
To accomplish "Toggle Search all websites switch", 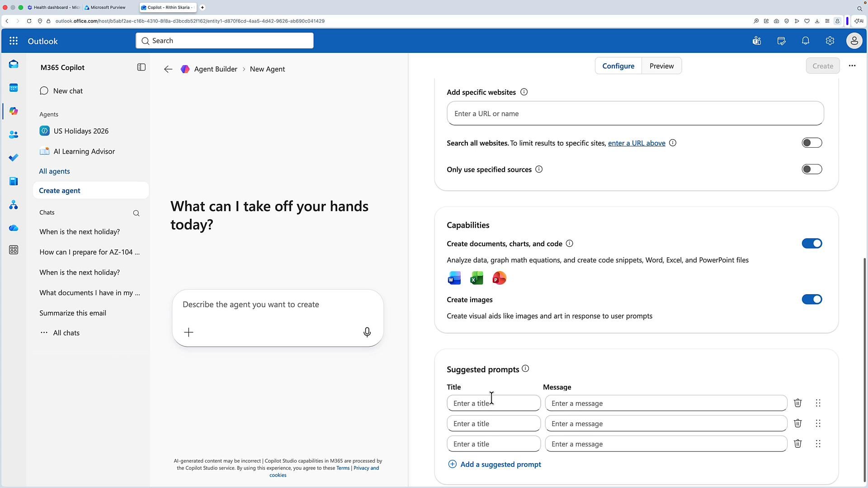I will [812, 143].
